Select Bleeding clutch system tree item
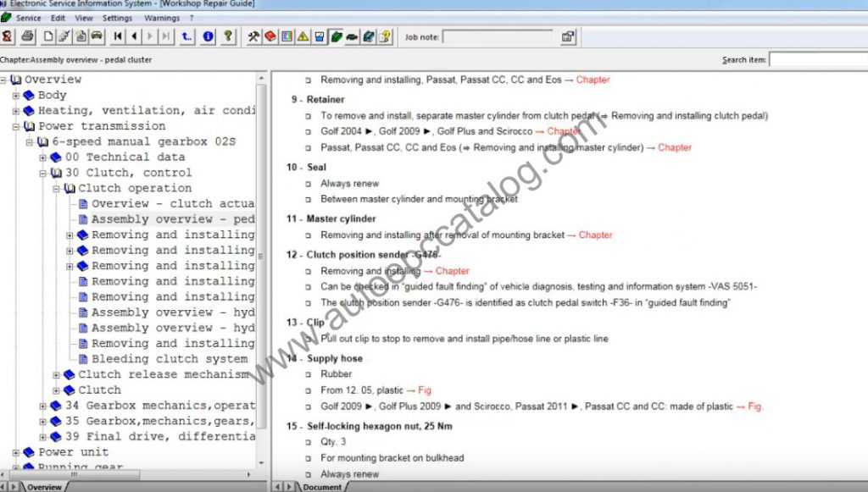This screenshot has height=492, width=868. 170,359
